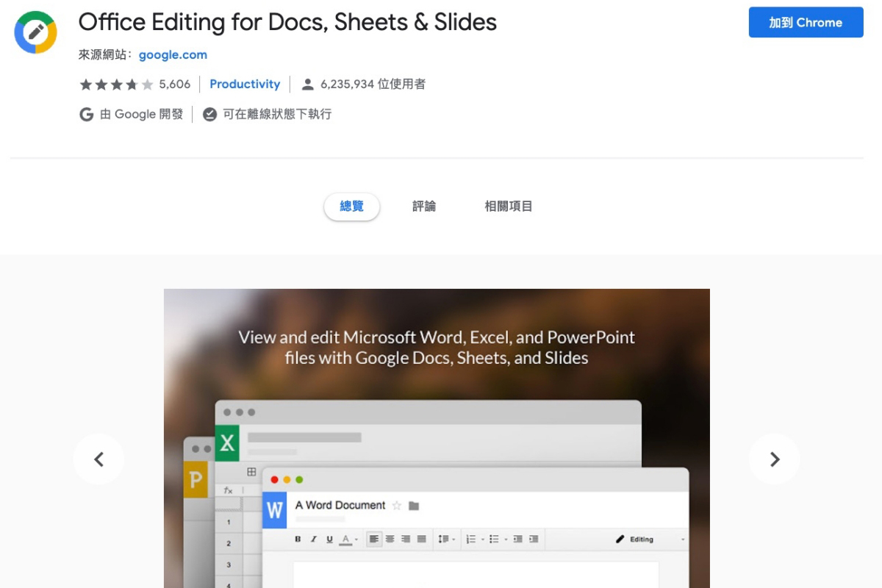Open the google.com source link
This screenshot has width=882, height=588.
click(173, 54)
